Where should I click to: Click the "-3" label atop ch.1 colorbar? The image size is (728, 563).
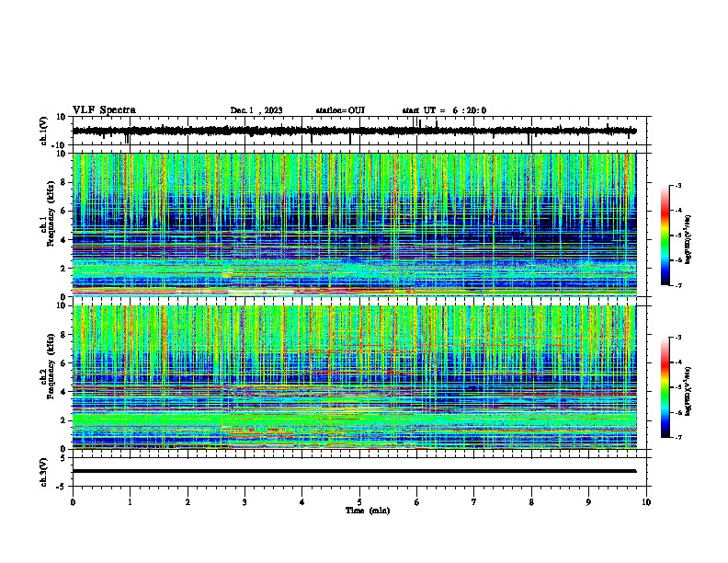coord(677,185)
